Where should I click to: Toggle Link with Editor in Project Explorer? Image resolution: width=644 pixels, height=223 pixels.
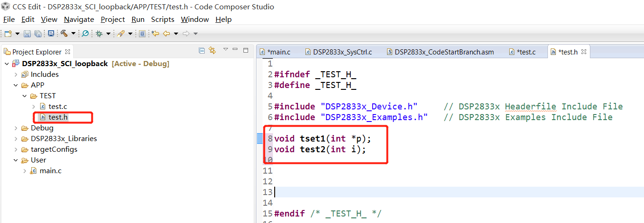click(212, 50)
